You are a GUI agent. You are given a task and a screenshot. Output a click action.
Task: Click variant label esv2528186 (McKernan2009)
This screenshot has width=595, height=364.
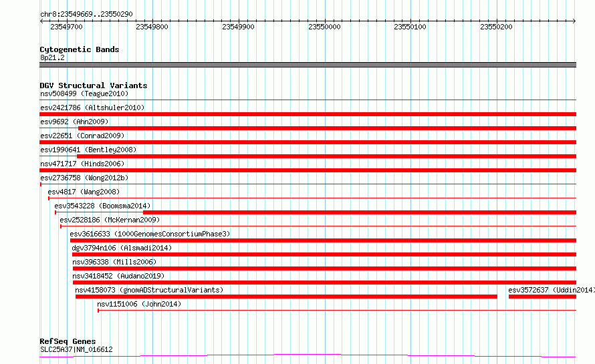tap(110, 220)
